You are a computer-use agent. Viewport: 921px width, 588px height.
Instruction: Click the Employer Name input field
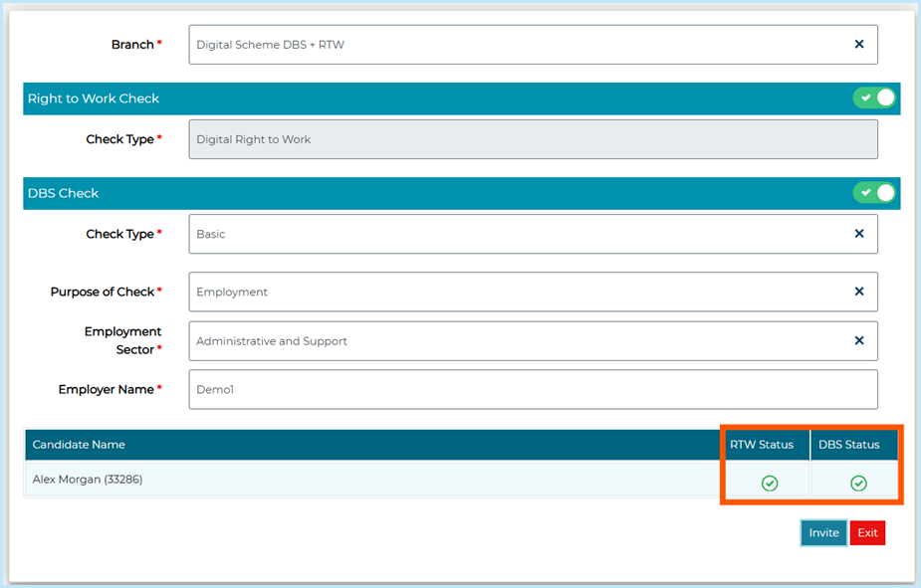[x=533, y=389]
